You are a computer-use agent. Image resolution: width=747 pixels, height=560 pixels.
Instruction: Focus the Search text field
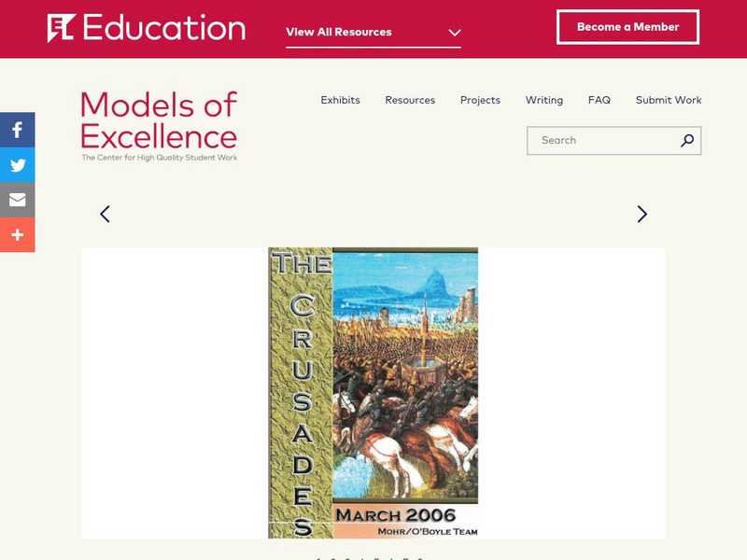tap(602, 141)
